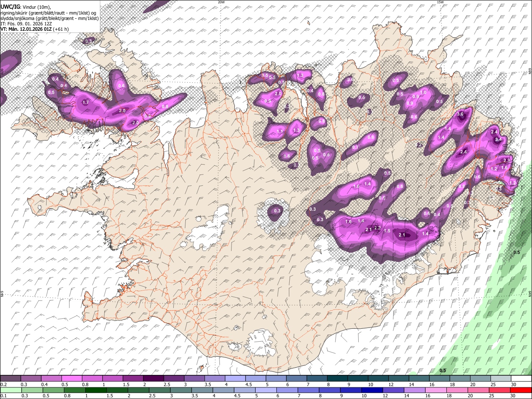Image resolution: width=532 pixels, height=399 pixels.
Task: Select the lavender top-row swatch between 4 and 4.5
Action: [x=235, y=379]
